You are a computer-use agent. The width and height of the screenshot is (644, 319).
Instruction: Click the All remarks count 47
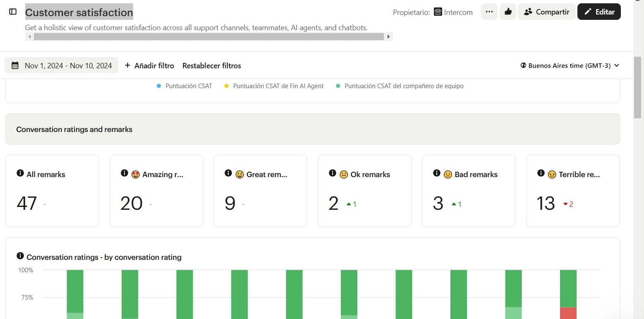[x=27, y=204]
